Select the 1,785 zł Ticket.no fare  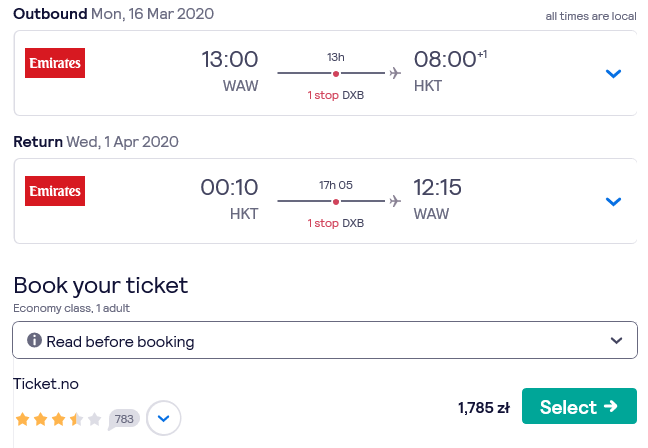coord(579,406)
